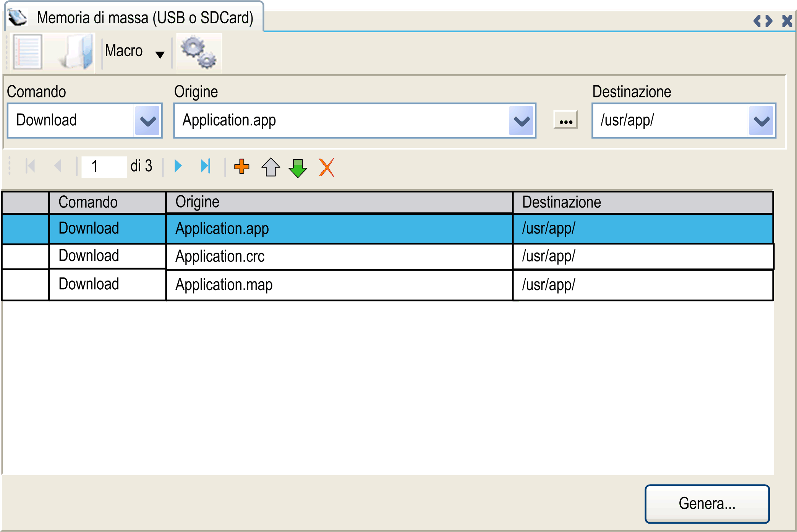Move row up with the up arrow
Screen dimensions: 797x532
(x=271, y=167)
